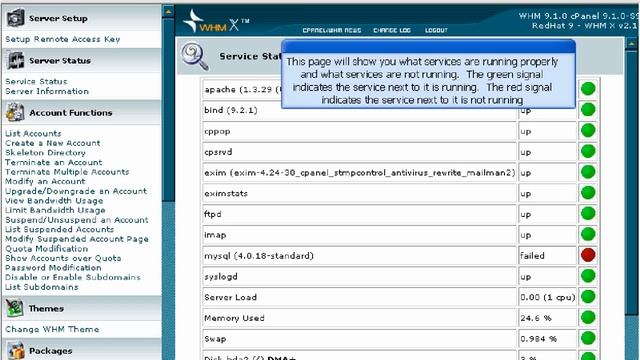Open cPanel/WHM News in top menu

332,30
